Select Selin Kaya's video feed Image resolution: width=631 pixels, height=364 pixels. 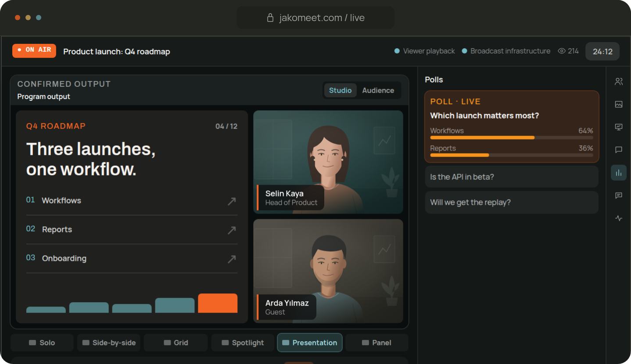[x=328, y=162]
